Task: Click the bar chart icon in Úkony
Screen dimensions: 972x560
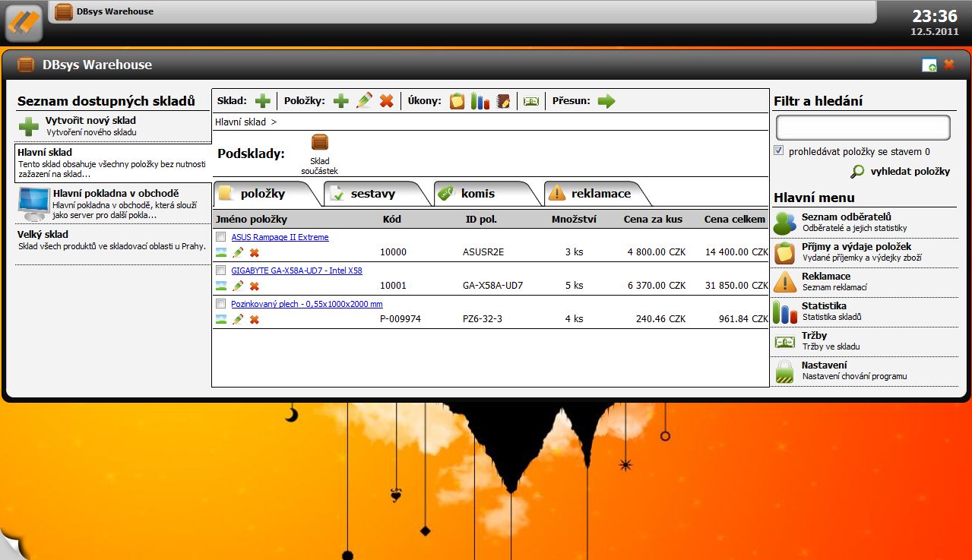Action: 480,101
